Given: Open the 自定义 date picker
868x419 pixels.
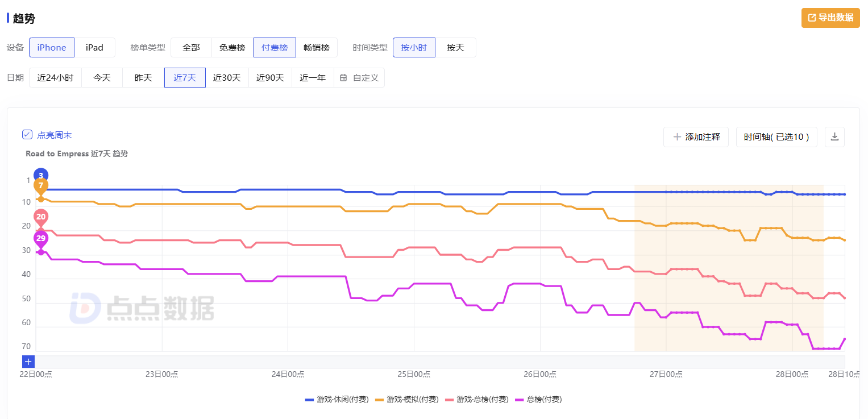Looking at the screenshot, I should click(360, 78).
